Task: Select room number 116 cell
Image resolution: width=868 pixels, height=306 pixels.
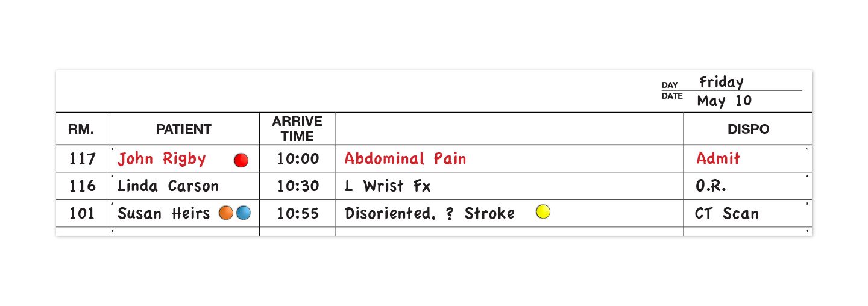Action: pyautogui.click(x=82, y=186)
